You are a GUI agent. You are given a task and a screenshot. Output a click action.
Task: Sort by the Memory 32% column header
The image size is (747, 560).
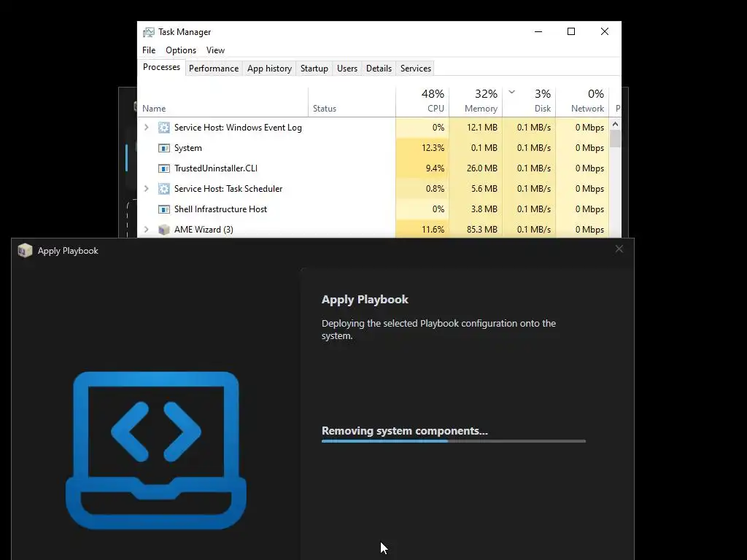click(x=476, y=102)
